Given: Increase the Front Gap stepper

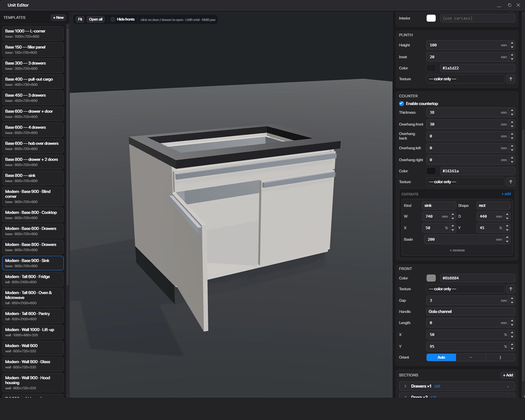Looking at the screenshot, I should (x=512, y=298).
